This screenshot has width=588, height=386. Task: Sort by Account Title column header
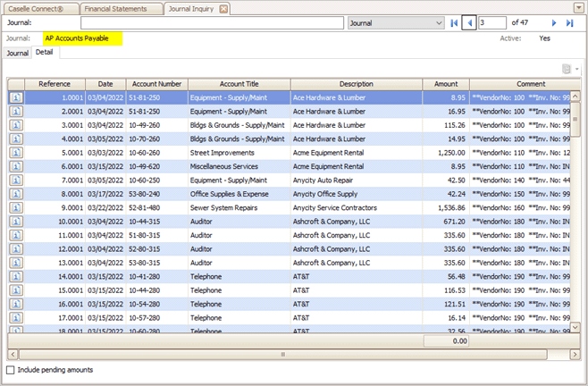coord(239,84)
